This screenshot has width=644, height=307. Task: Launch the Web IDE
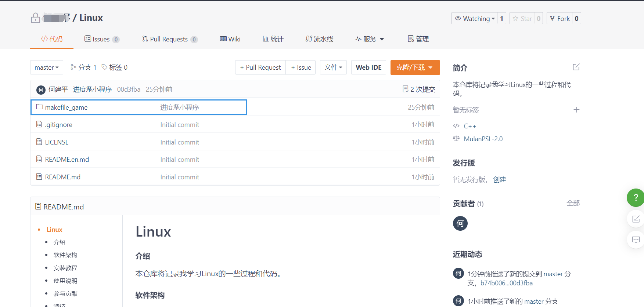368,67
